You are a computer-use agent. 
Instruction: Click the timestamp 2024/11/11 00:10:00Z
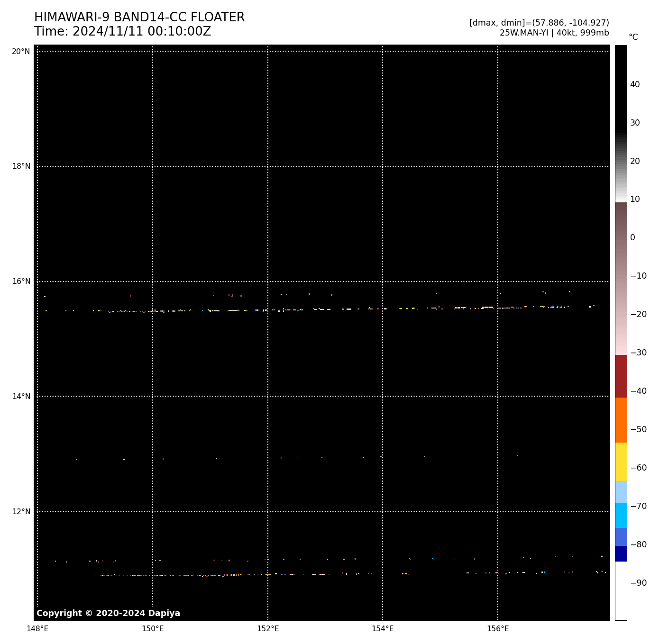(122, 32)
